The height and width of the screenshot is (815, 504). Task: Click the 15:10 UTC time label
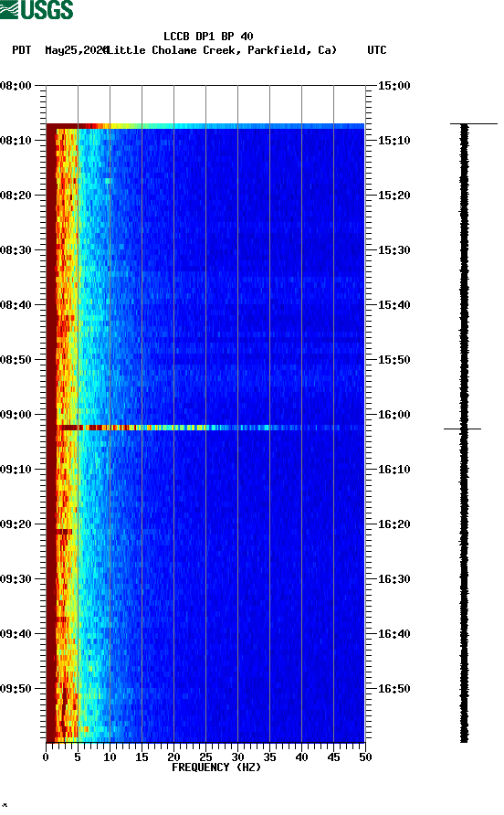[394, 141]
